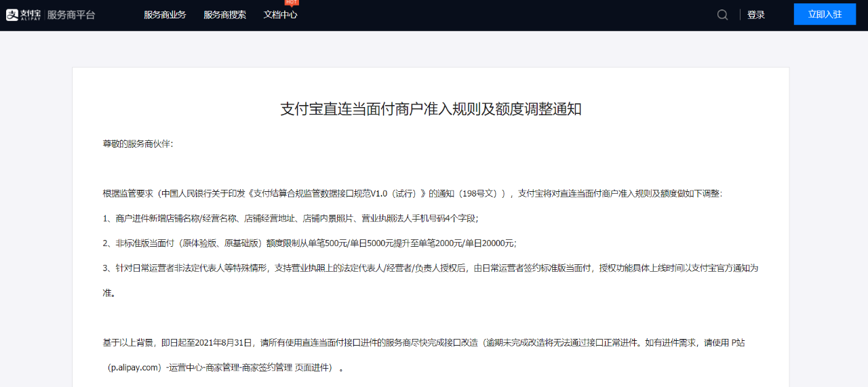This screenshot has height=387, width=868.
Task: Click the paragraph starting 根据监管要求
Action: point(412,193)
